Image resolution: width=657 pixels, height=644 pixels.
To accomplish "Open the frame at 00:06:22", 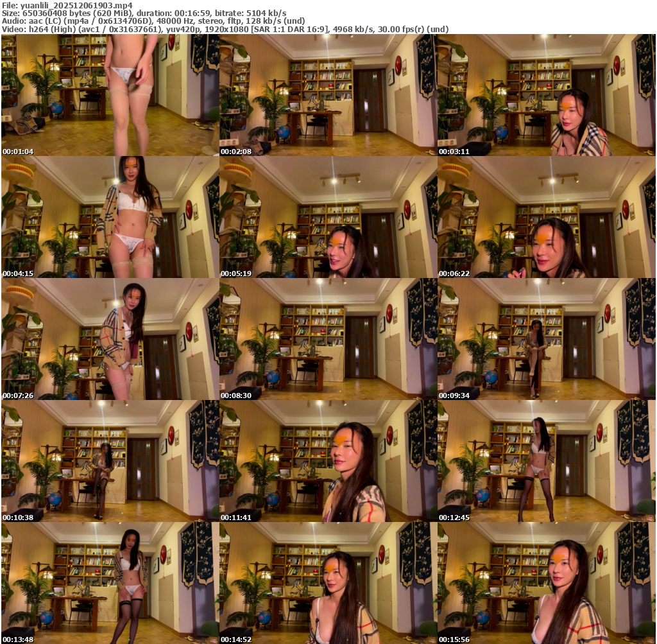I will pos(546,217).
